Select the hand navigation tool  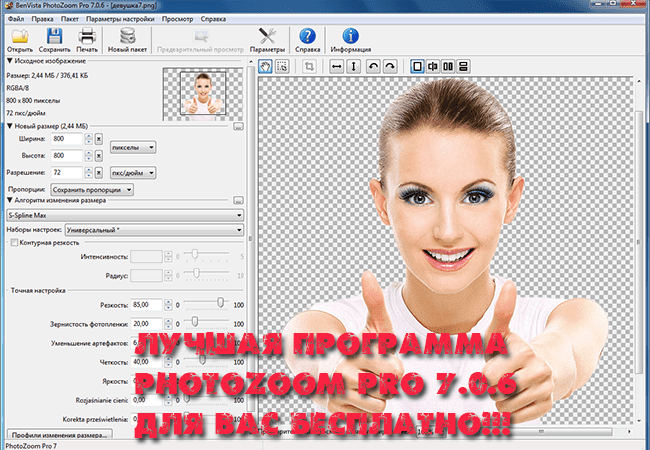coord(265,66)
